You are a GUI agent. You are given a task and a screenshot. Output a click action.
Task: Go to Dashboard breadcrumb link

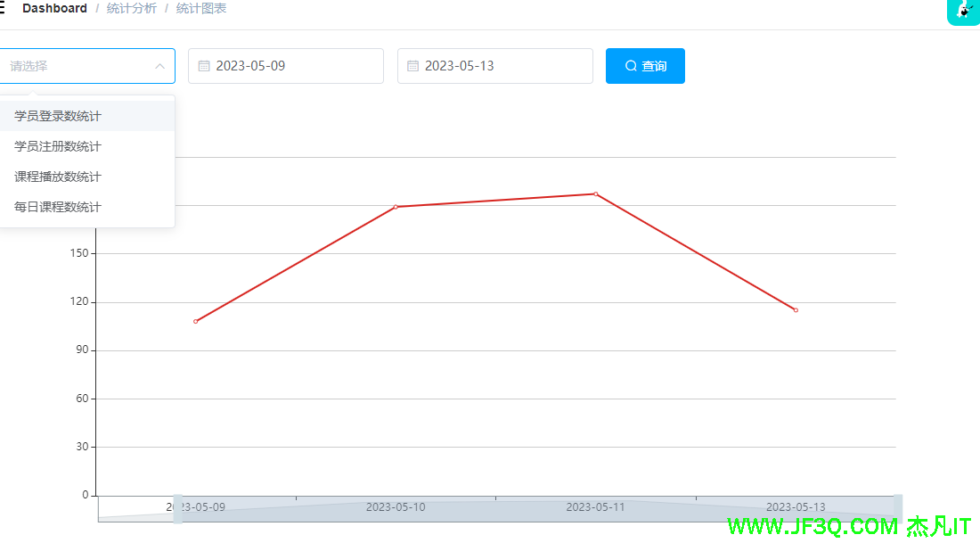[x=54, y=9]
